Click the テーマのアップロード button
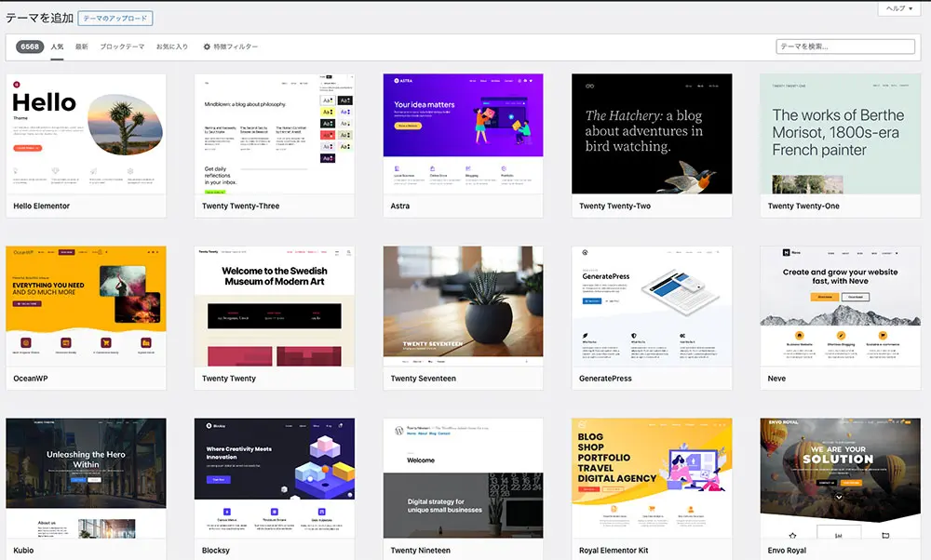Image resolution: width=931 pixels, height=560 pixels. click(115, 19)
